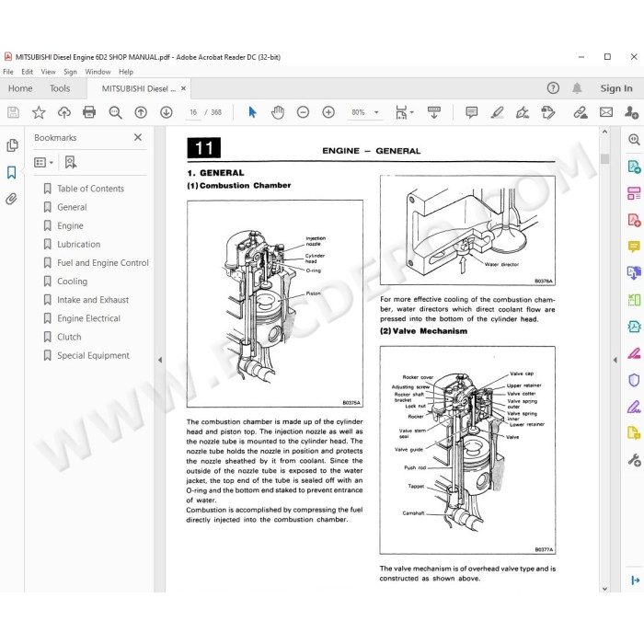This screenshot has width=644, height=644.
Task: Open the Sign menu
Action: [70, 72]
